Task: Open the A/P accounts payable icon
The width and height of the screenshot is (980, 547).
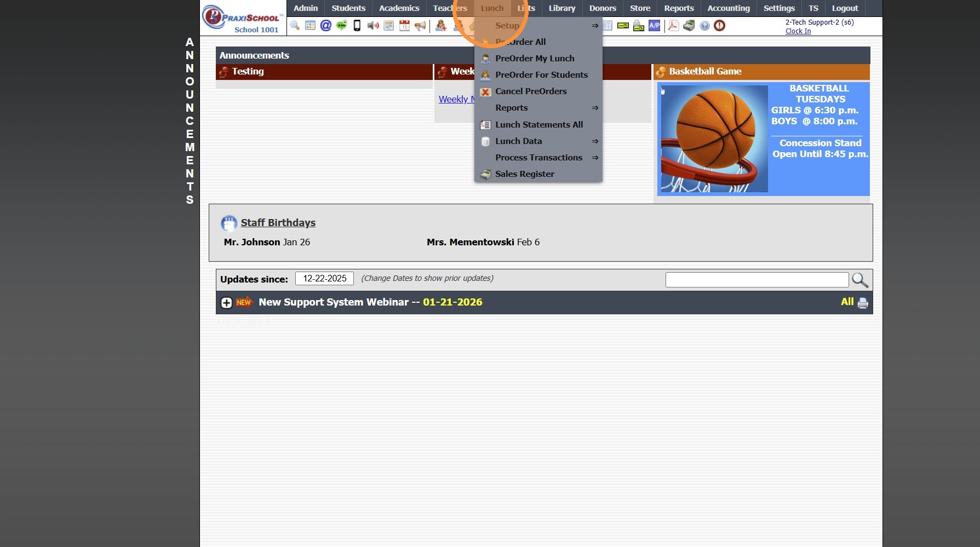Action: (655, 25)
